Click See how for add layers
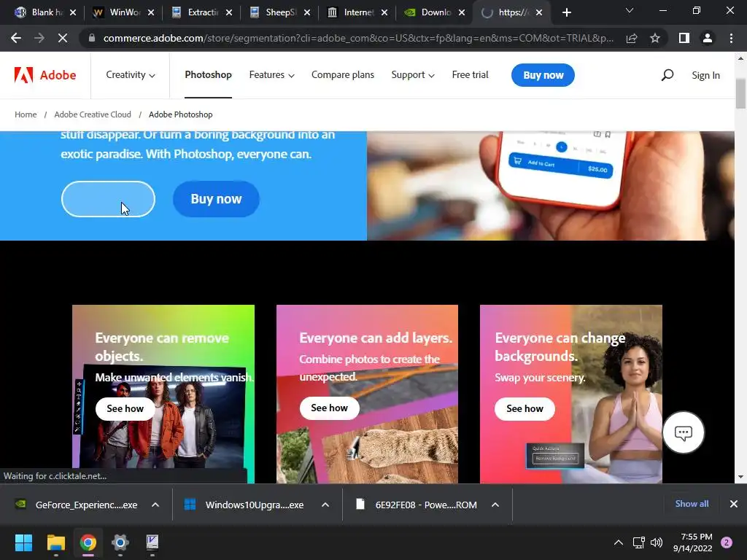The image size is (747, 560). 329,408
